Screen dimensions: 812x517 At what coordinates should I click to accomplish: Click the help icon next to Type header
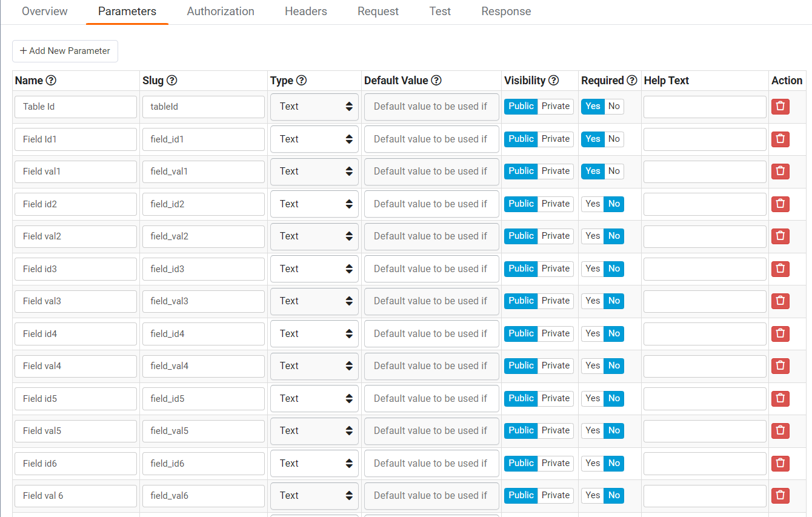301,80
